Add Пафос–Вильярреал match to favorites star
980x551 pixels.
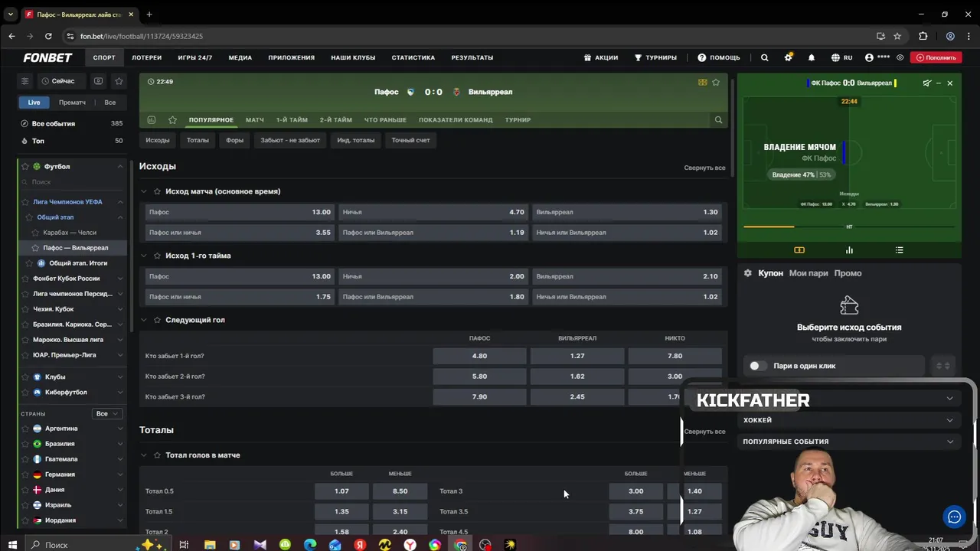716,82
